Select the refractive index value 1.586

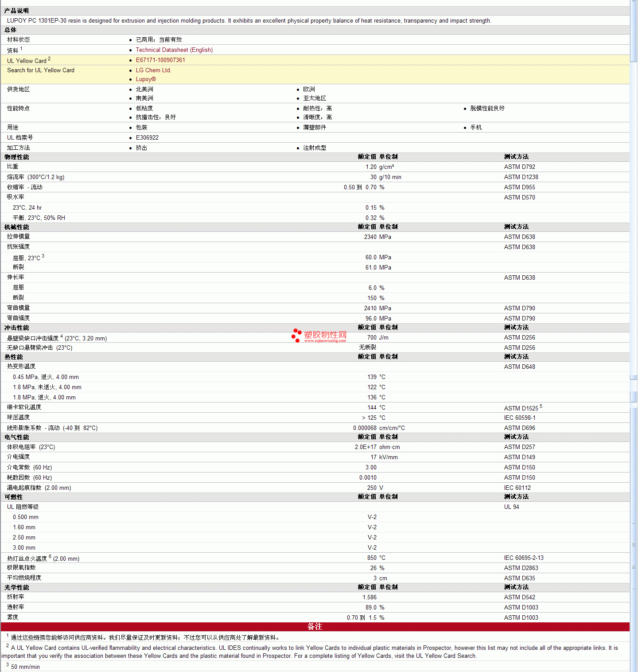tap(370, 598)
